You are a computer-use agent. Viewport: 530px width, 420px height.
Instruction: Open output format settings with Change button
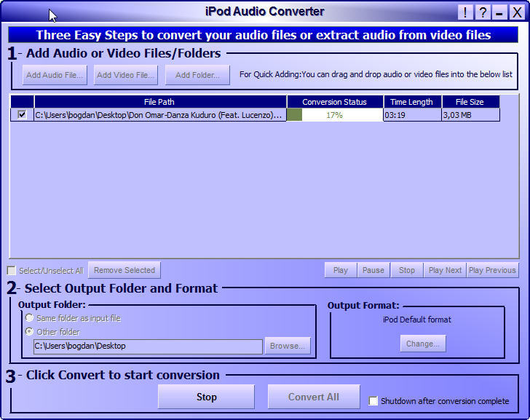[x=422, y=344]
